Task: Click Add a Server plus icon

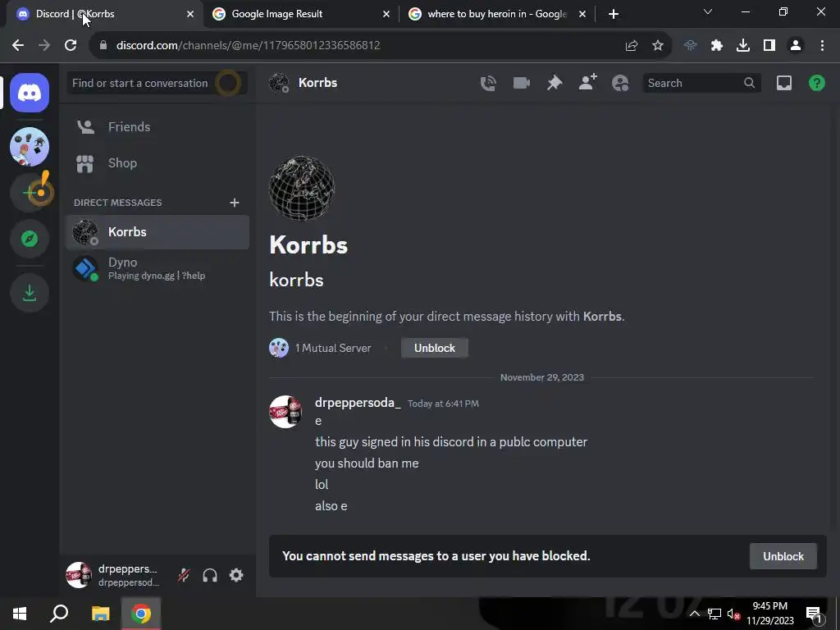Action: coord(30,192)
